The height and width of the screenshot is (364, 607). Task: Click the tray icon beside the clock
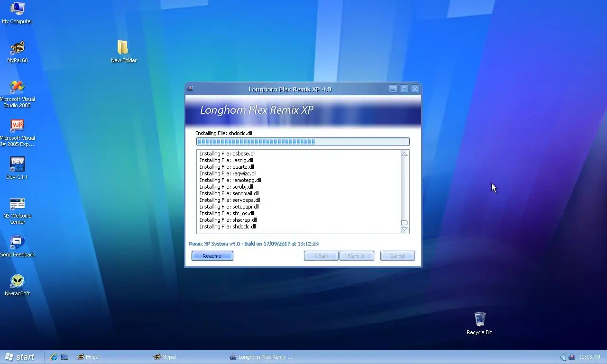tap(571, 357)
